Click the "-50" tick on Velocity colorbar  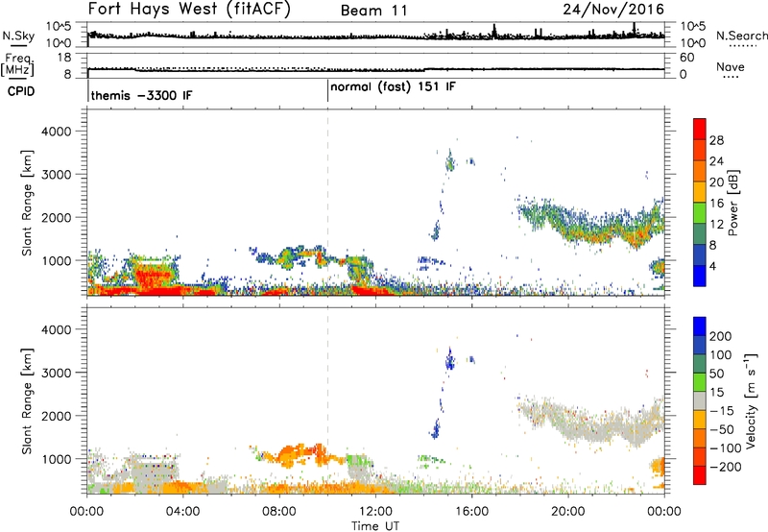click(722, 429)
